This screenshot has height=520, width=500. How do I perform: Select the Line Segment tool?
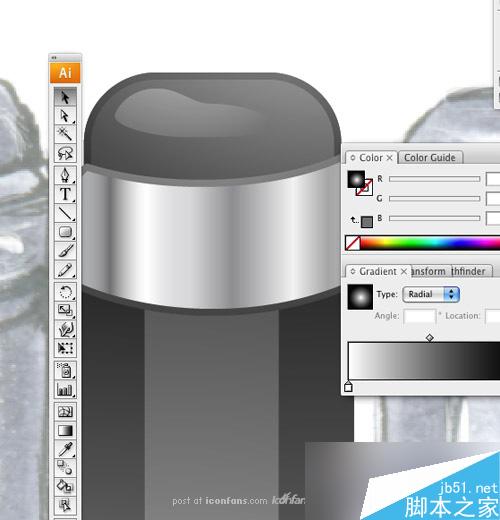65,213
